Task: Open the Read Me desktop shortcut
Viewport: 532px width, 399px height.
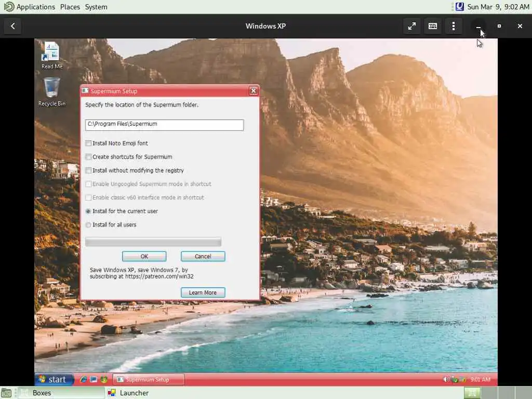Action: [x=51, y=55]
